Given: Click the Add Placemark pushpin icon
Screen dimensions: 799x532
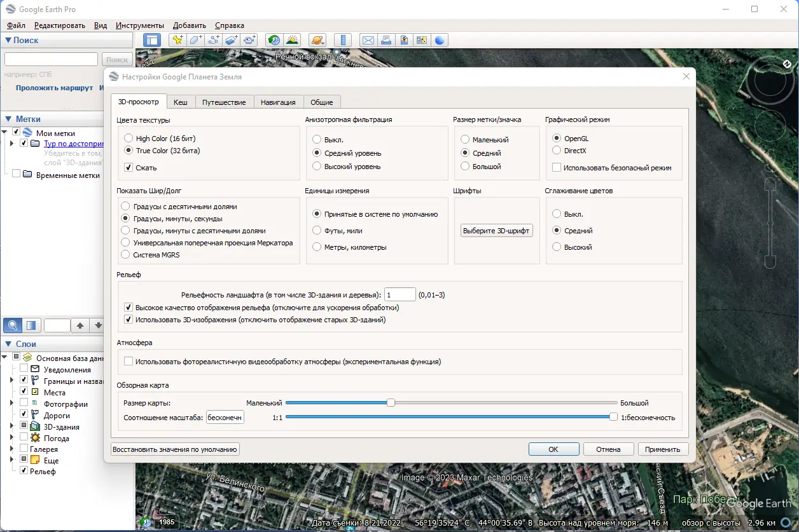Looking at the screenshot, I should click(177, 40).
